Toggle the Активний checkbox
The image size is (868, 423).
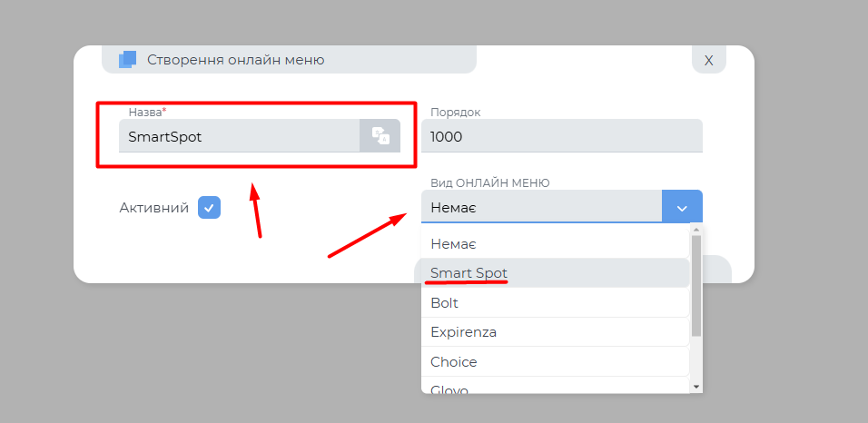(x=209, y=208)
